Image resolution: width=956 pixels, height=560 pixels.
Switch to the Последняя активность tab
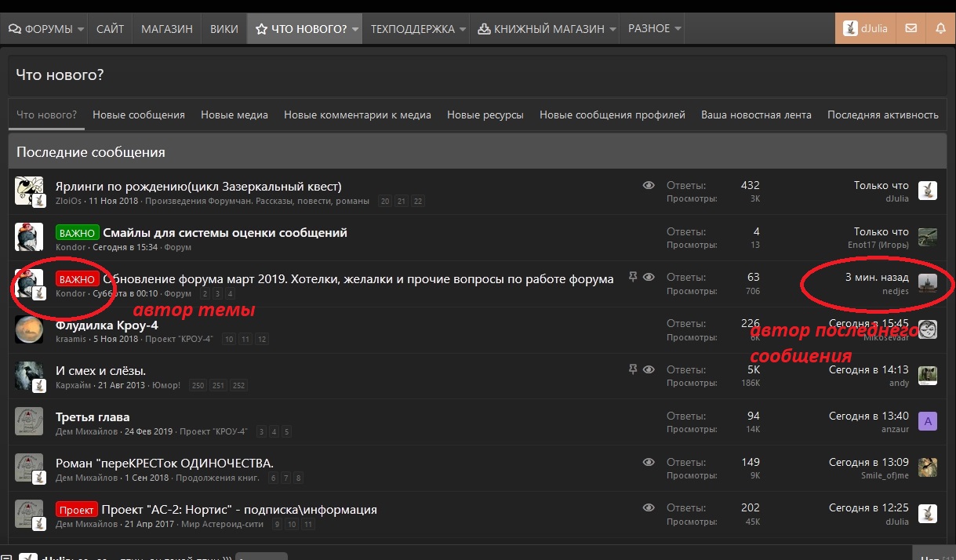pyautogui.click(x=882, y=115)
